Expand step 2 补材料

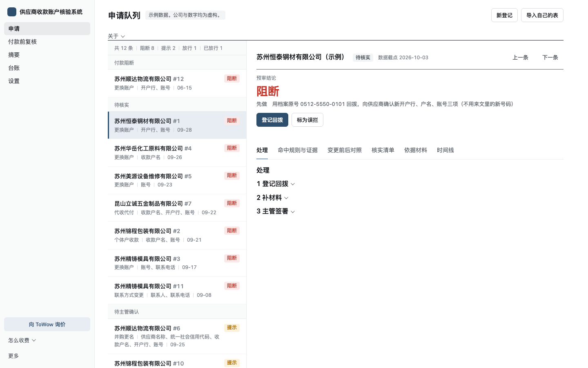point(272,198)
